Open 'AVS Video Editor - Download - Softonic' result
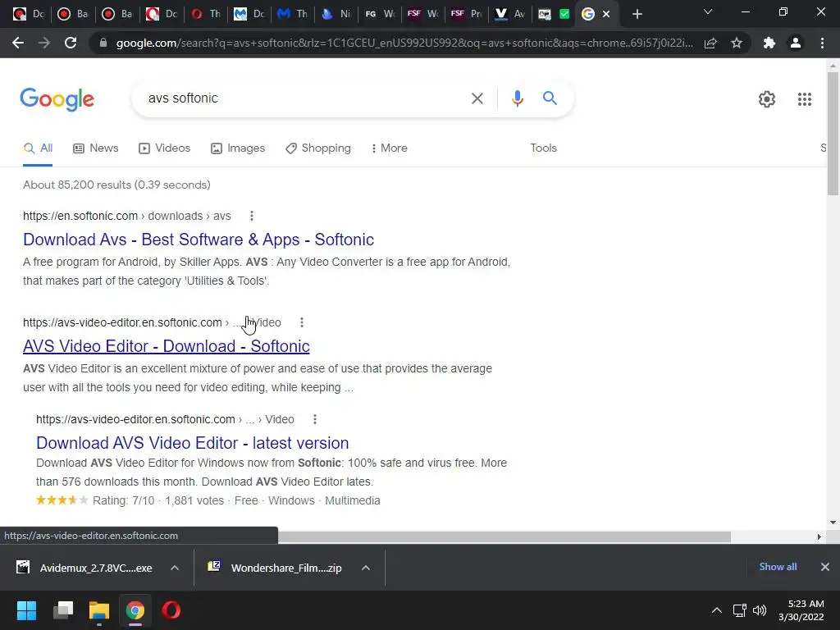The height and width of the screenshot is (630, 840). (x=166, y=346)
